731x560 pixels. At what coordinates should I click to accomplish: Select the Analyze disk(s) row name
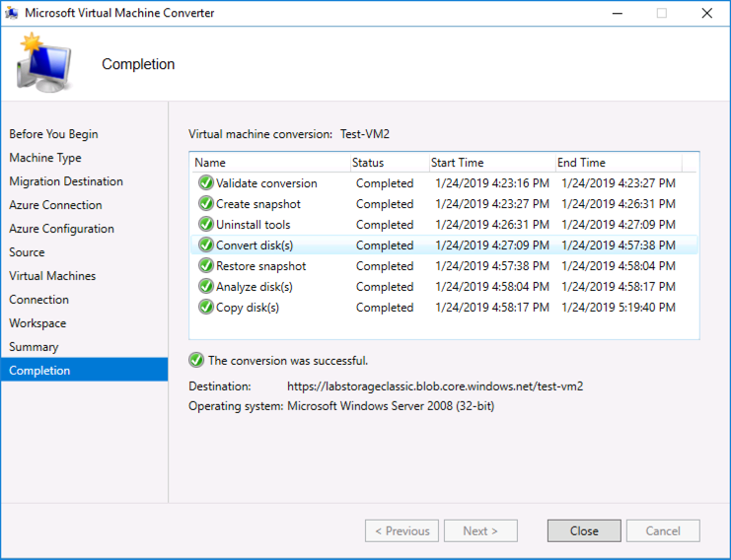[255, 287]
